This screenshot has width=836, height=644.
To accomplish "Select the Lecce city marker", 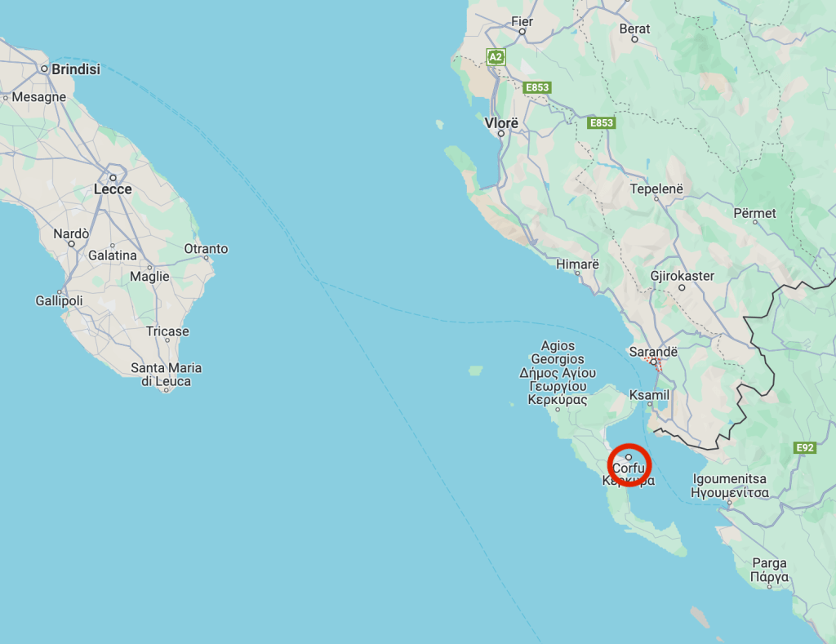I will tap(113, 177).
